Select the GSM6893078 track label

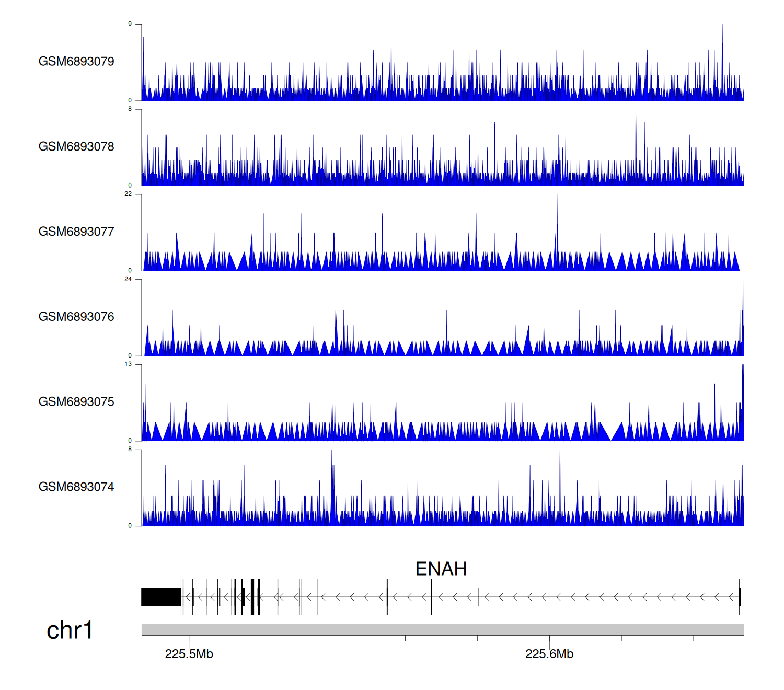click(x=76, y=147)
